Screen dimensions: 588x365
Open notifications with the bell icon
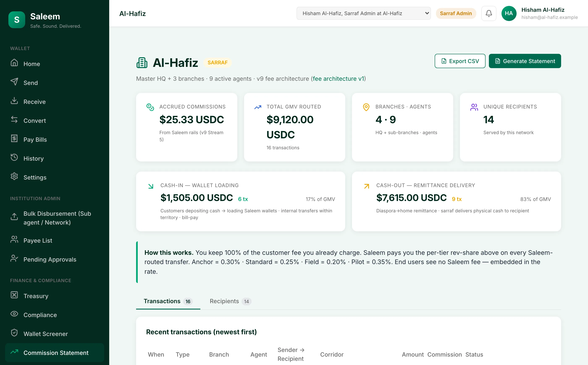click(x=489, y=13)
